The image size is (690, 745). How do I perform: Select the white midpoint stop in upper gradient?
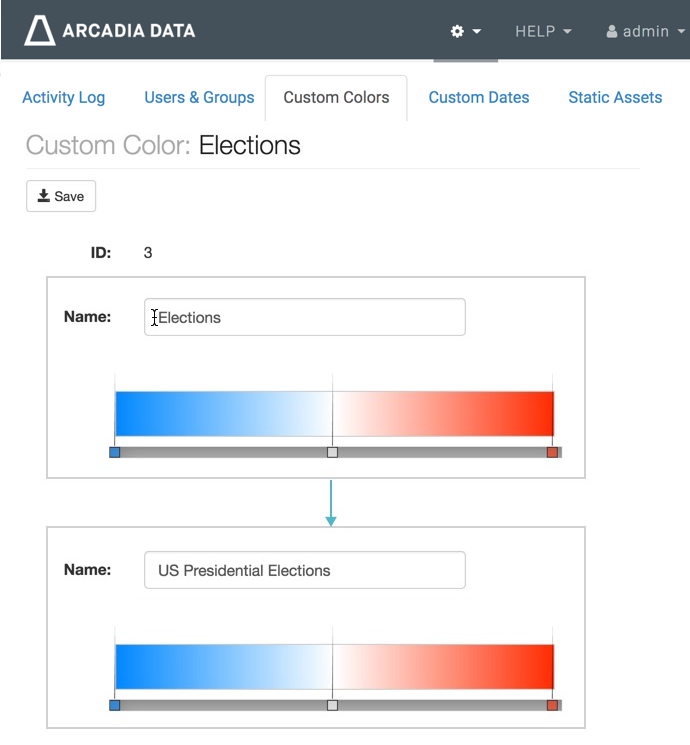point(333,452)
